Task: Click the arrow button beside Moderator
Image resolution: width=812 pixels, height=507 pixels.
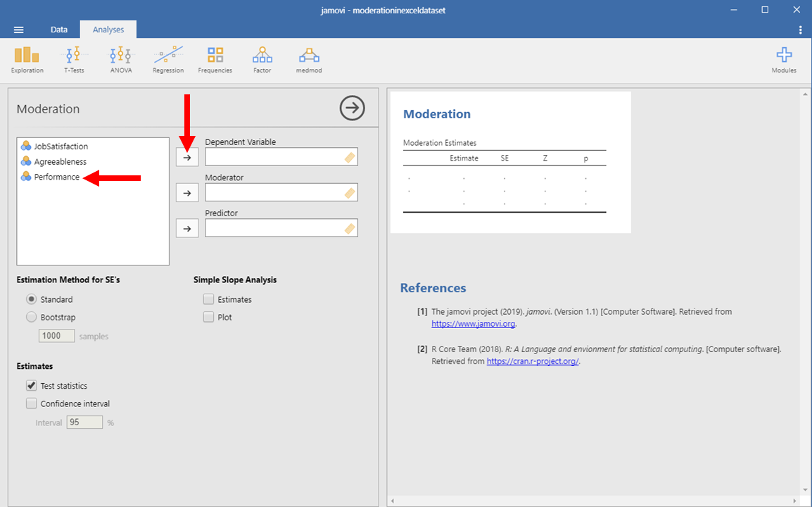Action: (x=187, y=192)
